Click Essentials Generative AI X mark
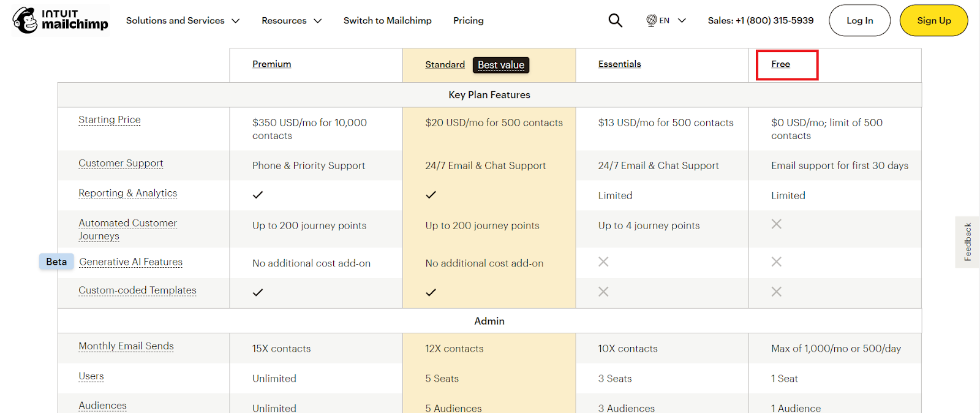Screen dimensions: 980x413 point(603,262)
